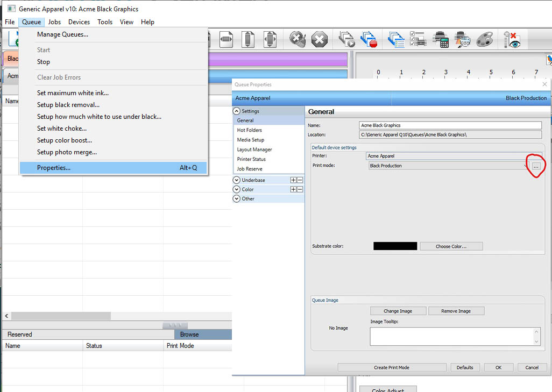Open the Jobs menu
The image size is (552, 392).
54,22
